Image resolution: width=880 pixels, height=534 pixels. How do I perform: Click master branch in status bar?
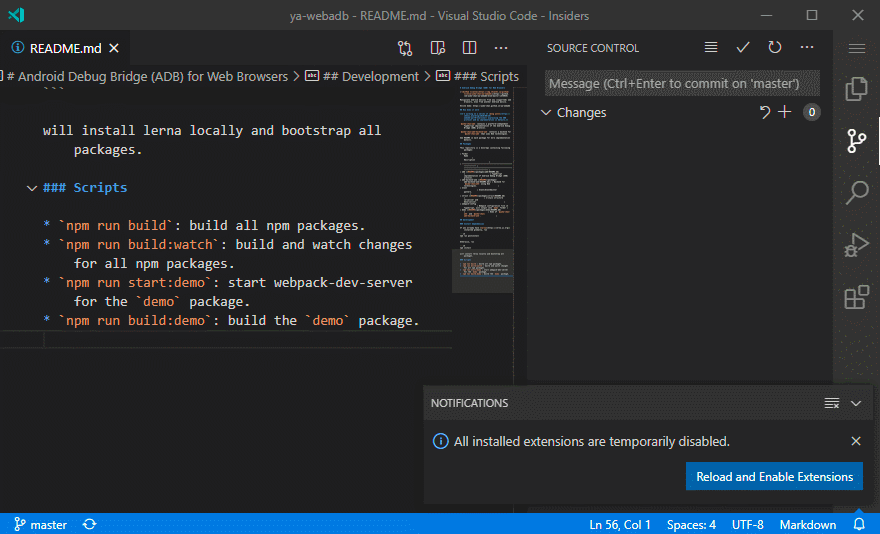(x=40, y=524)
